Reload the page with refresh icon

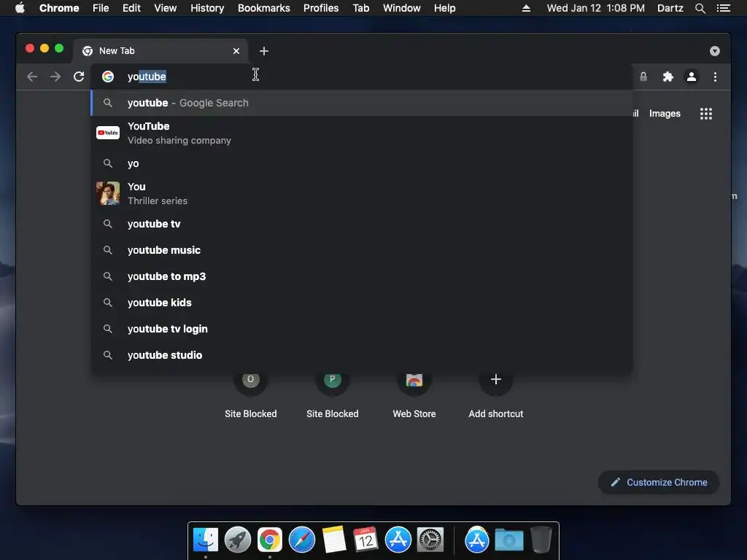click(x=79, y=77)
